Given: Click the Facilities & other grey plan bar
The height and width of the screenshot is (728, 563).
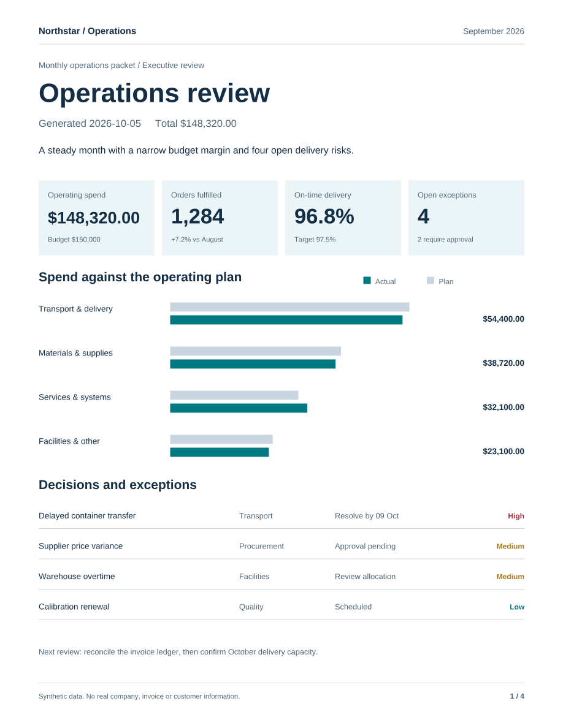Looking at the screenshot, I should (221, 439).
